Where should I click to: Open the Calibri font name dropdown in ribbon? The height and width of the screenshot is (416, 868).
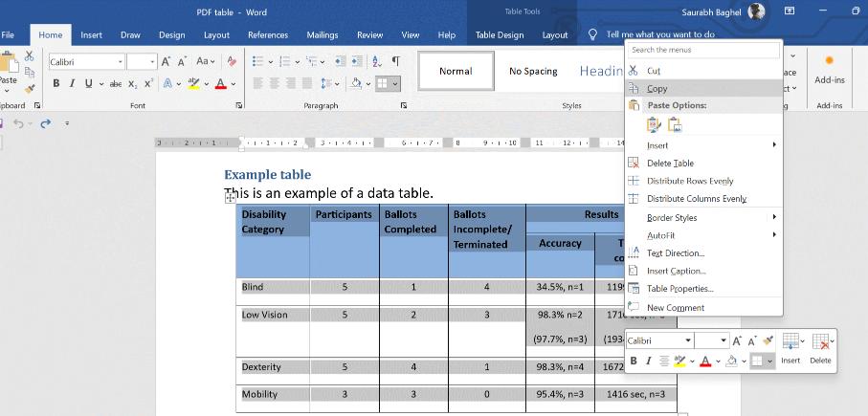121,61
